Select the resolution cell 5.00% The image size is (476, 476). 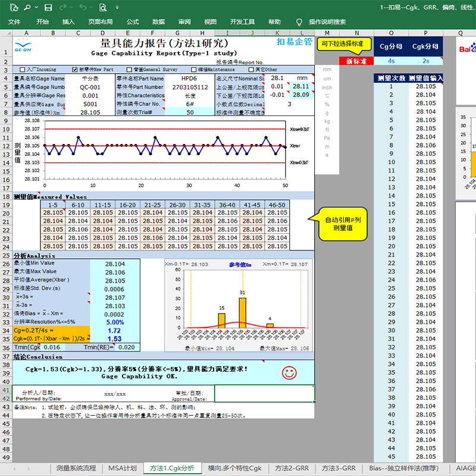pyautogui.click(x=115, y=322)
